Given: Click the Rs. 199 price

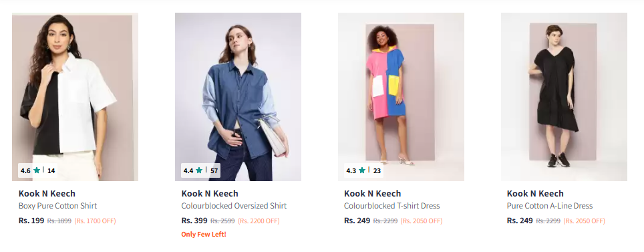Looking at the screenshot, I should pos(31,221).
